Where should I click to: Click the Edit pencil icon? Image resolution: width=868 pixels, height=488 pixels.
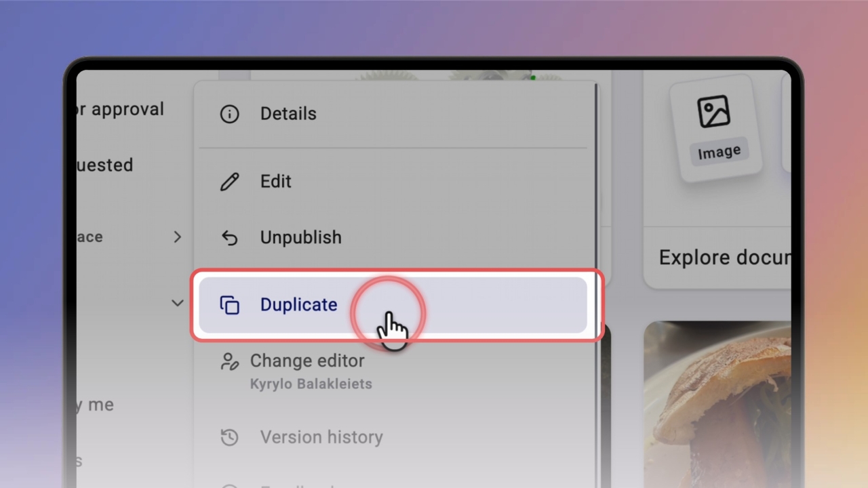pyautogui.click(x=230, y=182)
